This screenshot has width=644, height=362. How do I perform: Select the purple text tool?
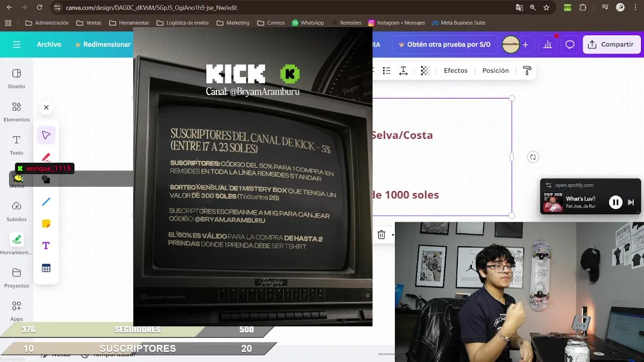tap(46, 245)
